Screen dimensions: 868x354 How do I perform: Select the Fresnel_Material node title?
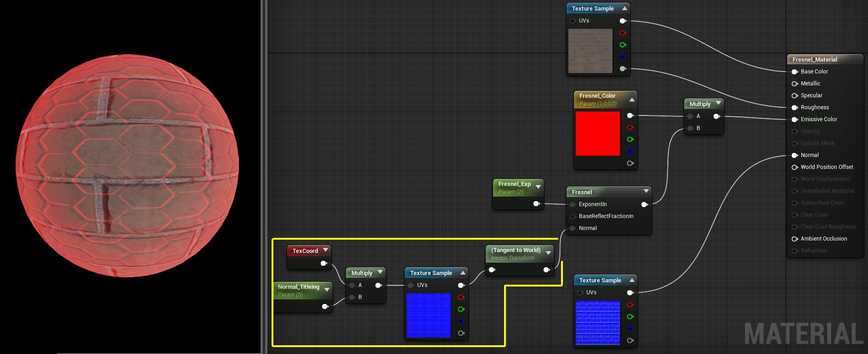pyautogui.click(x=815, y=59)
